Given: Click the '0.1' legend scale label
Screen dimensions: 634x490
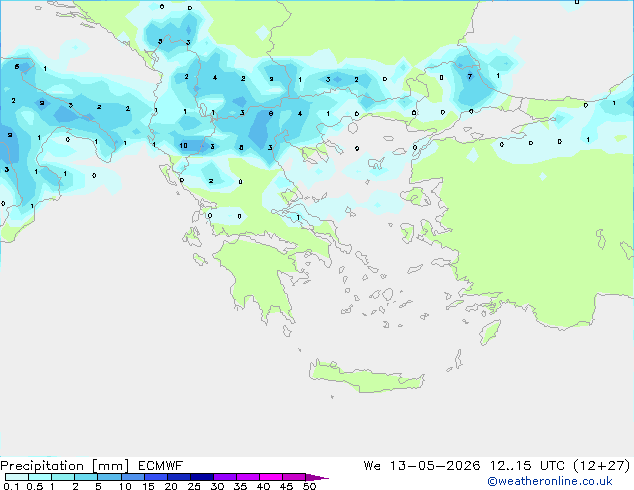Looking at the screenshot, I should point(11,486).
